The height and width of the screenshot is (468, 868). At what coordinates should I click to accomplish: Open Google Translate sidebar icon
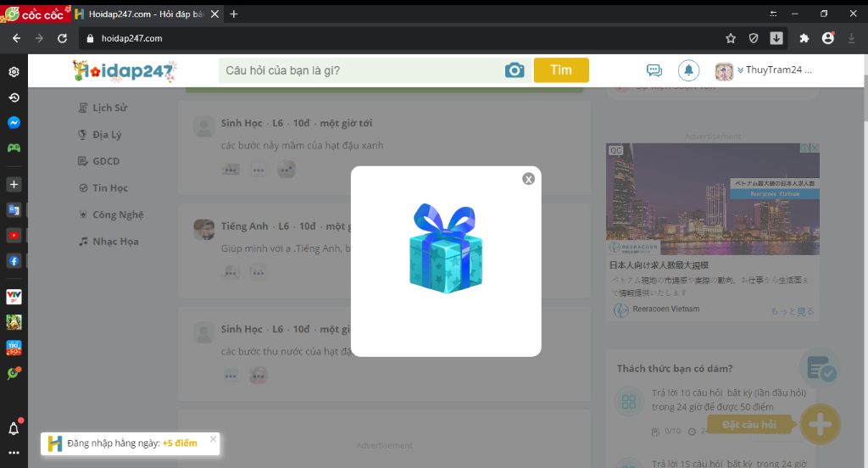14,210
